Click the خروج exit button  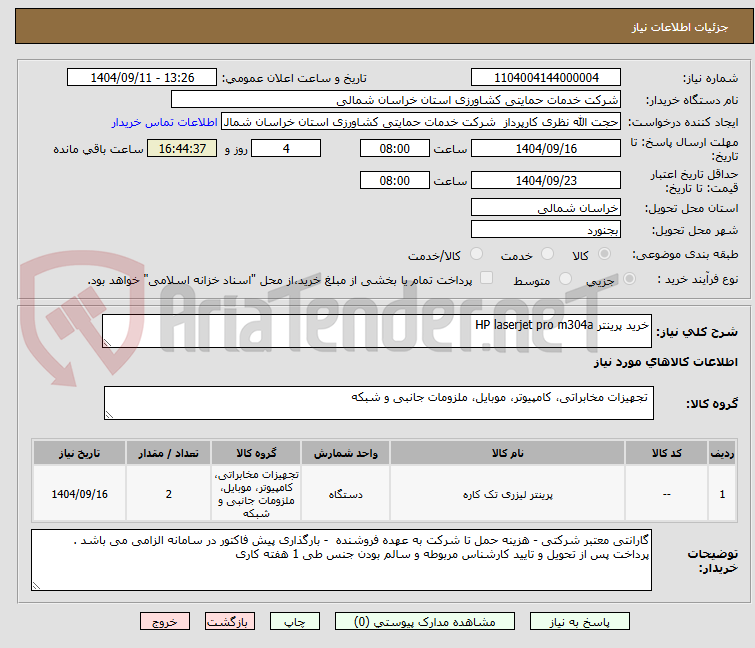click(x=165, y=622)
